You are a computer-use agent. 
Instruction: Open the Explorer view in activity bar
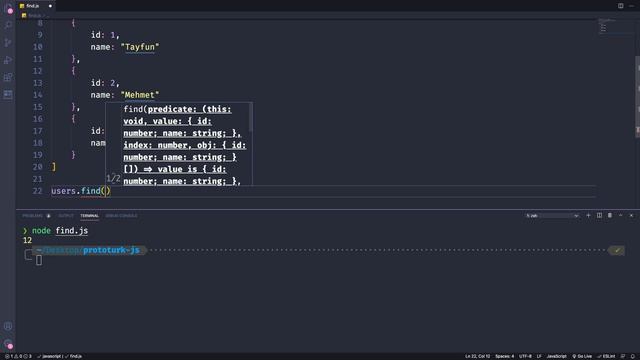[x=8, y=9]
